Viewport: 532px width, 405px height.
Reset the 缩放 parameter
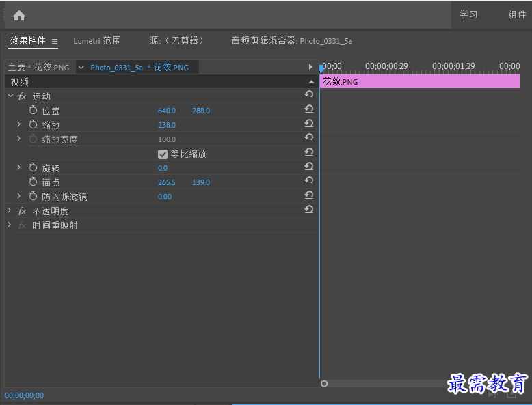tap(309, 123)
